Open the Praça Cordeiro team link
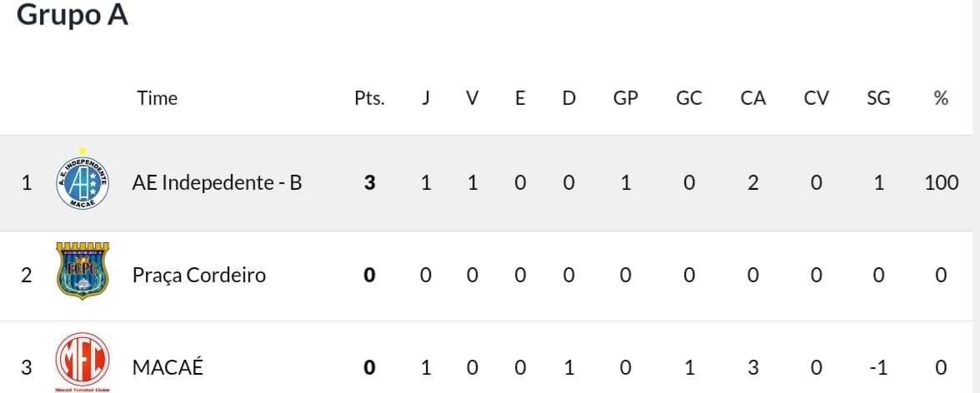This screenshot has height=393, width=980. (x=198, y=276)
